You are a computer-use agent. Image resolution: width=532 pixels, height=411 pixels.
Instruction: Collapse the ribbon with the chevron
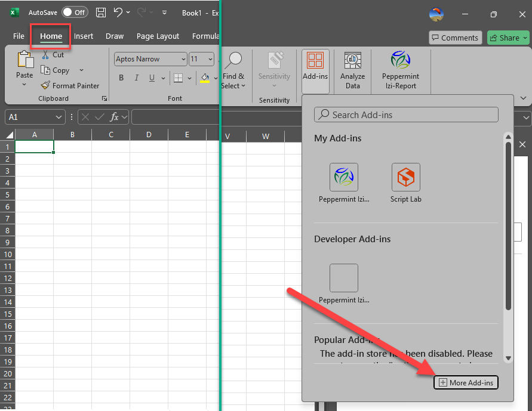click(523, 98)
